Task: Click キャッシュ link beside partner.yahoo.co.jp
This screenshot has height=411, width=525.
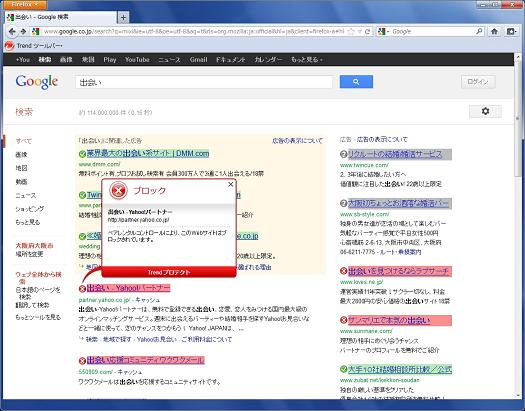Action: point(148,300)
